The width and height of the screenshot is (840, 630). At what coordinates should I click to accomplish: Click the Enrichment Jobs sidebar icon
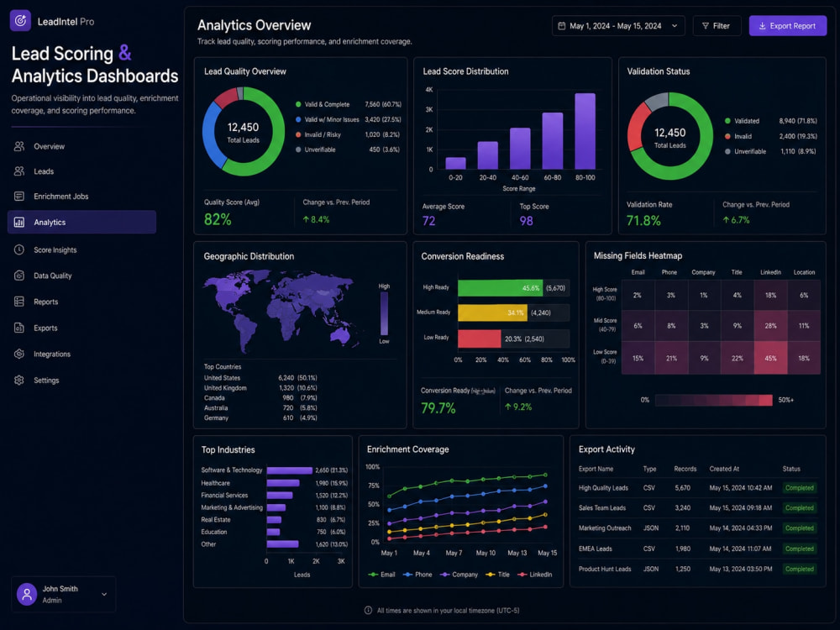click(19, 196)
